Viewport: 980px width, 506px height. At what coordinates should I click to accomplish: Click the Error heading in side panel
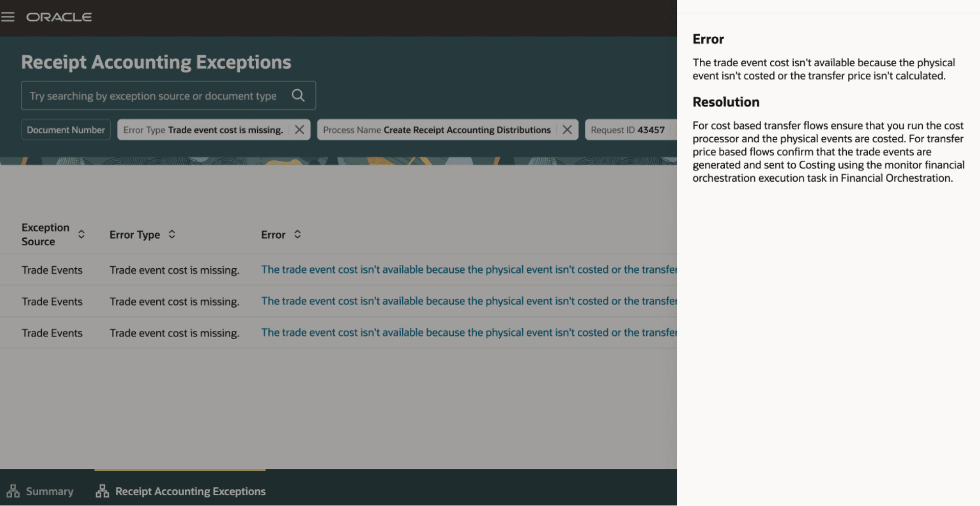coord(708,39)
